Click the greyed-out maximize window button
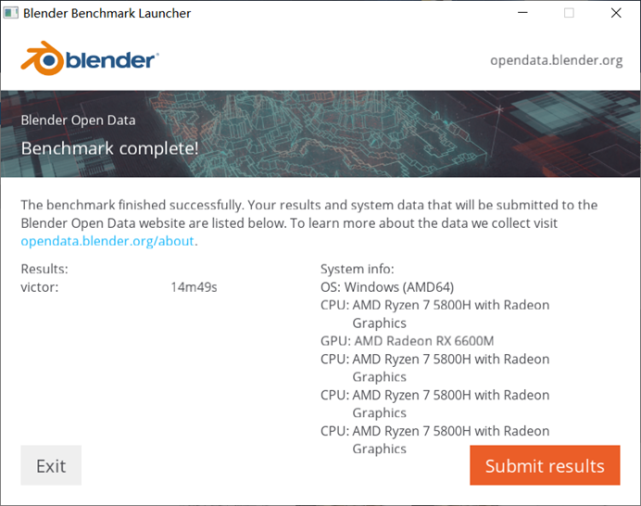 point(569,13)
